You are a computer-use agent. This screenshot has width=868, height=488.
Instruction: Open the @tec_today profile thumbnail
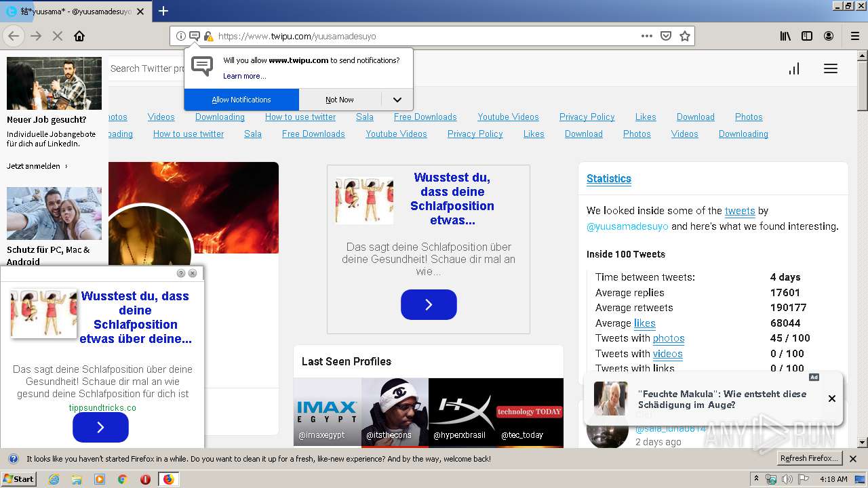pyautogui.click(x=530, y=412)
